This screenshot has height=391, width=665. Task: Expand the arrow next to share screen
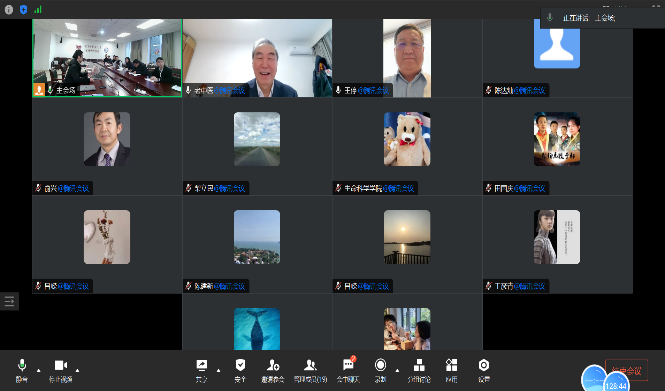coord(218,370)
